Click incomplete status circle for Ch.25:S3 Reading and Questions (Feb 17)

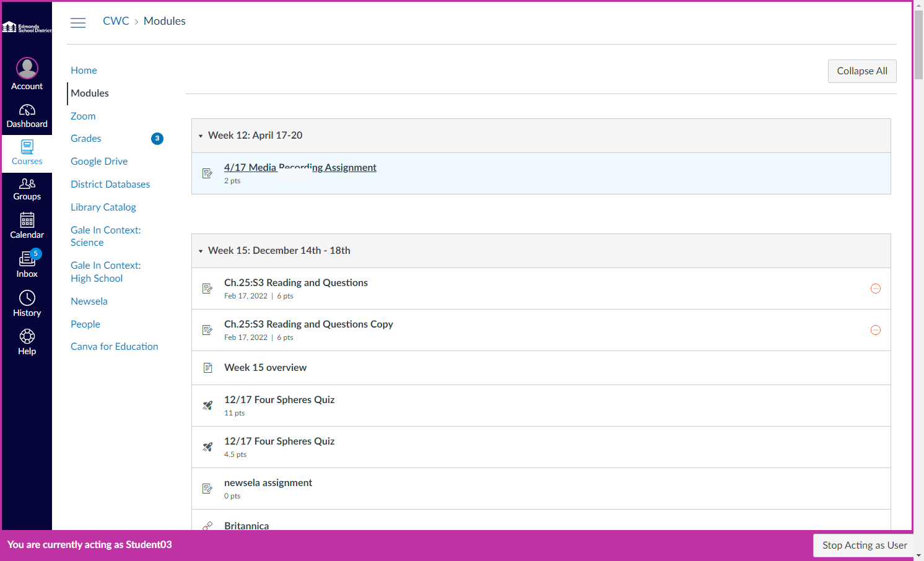coord(876,289)
